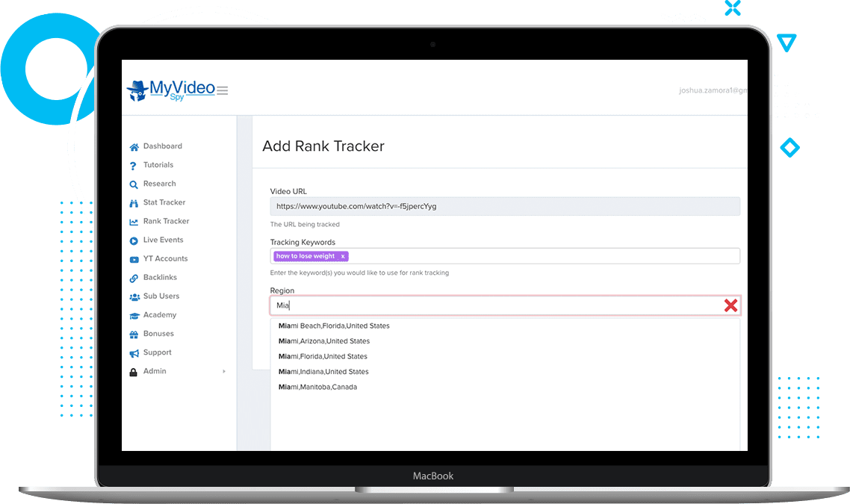Toggle the hamburger sidebar menu icon
Viewport: 850px width, 504px height.
click(223, 90)
